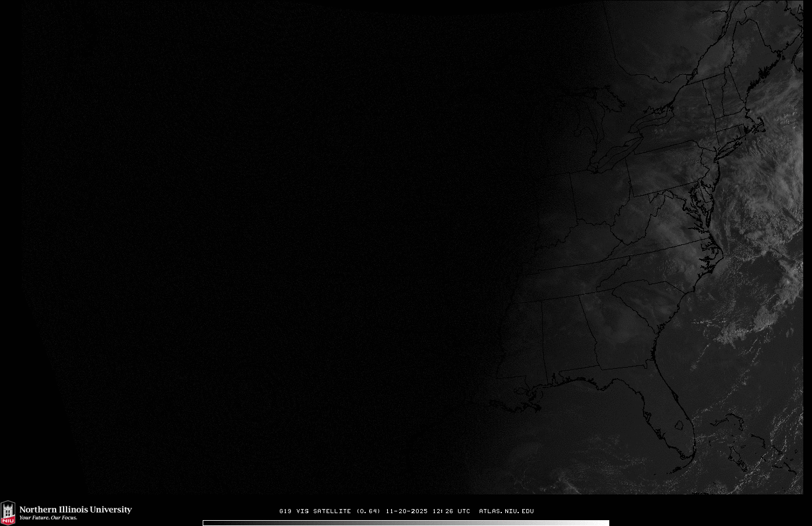Click the NIU castle shield logo
Image resolution: width=812 pixels, height=526 pixels.
point(8,513)
